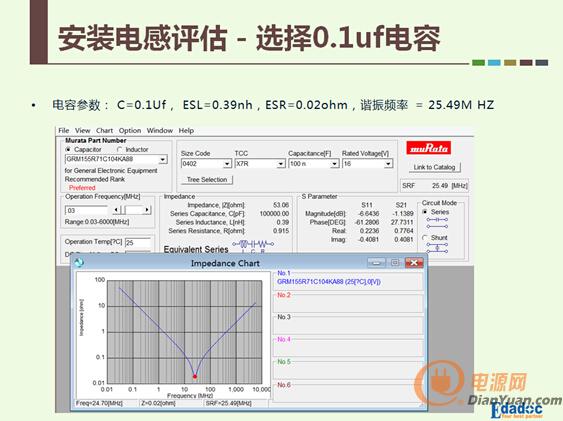Select the No.2 chart slot
The width and height of the screenshot is (563, 421).
click(x=348, y=304)
